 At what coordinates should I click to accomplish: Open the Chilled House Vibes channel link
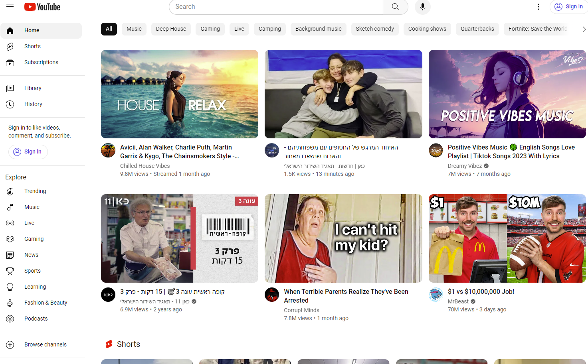pyautogui.click(x=145, y=166)
